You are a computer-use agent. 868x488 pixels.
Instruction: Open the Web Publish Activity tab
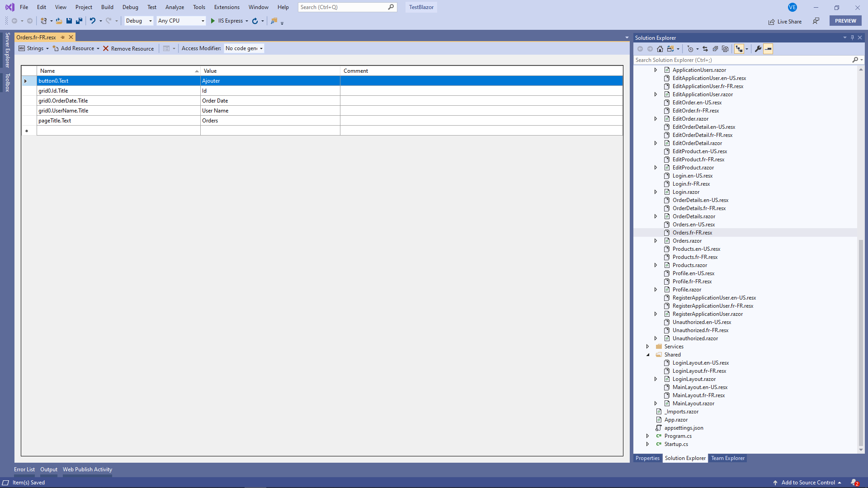pos(87,469)
